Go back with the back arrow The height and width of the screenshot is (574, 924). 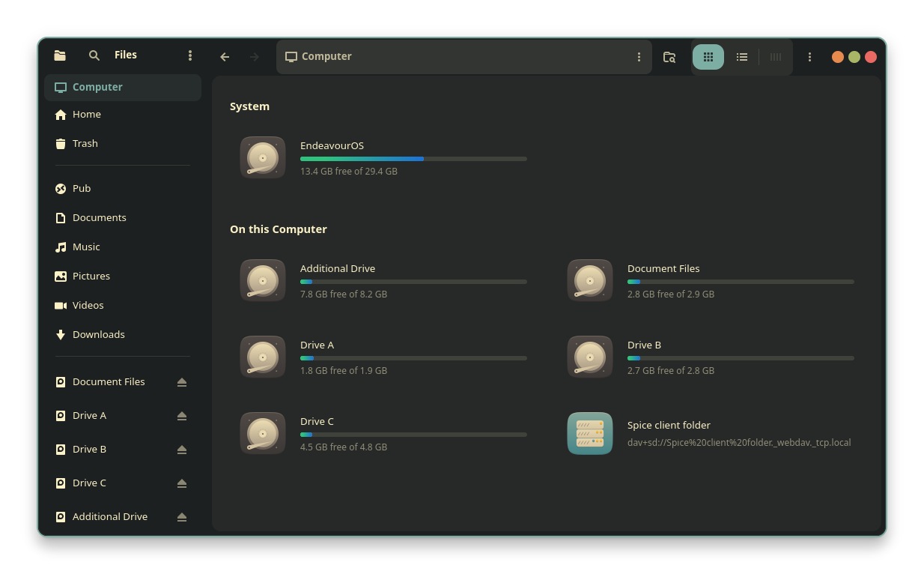pos(225,57)
